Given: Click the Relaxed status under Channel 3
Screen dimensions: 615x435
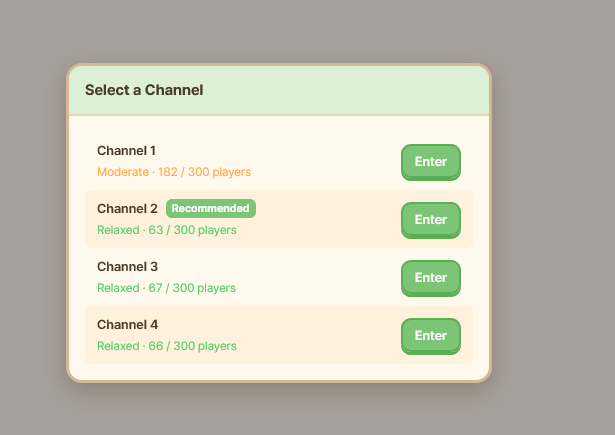Looking at the screenshot, I should (x=118, y=288).
